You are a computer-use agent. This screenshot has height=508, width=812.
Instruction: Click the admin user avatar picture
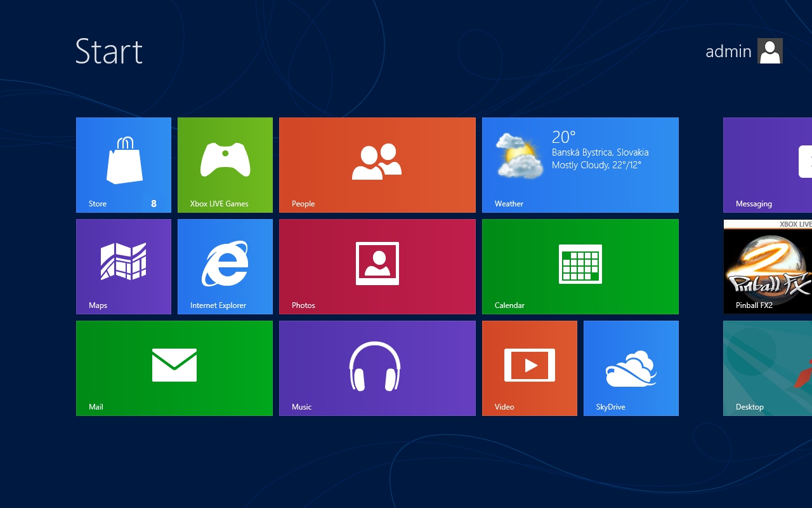(x=770, y=51)
